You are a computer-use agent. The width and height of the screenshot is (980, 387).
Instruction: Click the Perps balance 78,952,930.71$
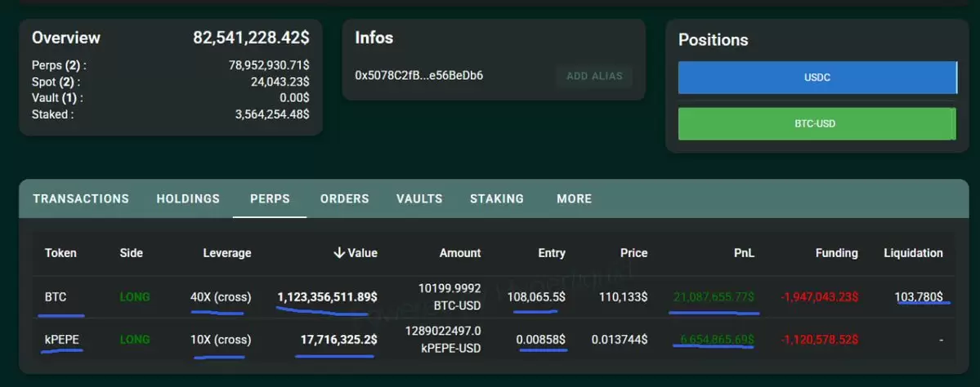point(269,65)
